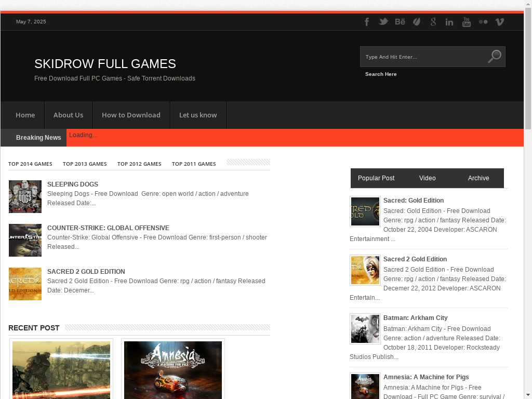Open the LinkedIn icon
This screenshot has width=532, height=399.
pos(449,22)
